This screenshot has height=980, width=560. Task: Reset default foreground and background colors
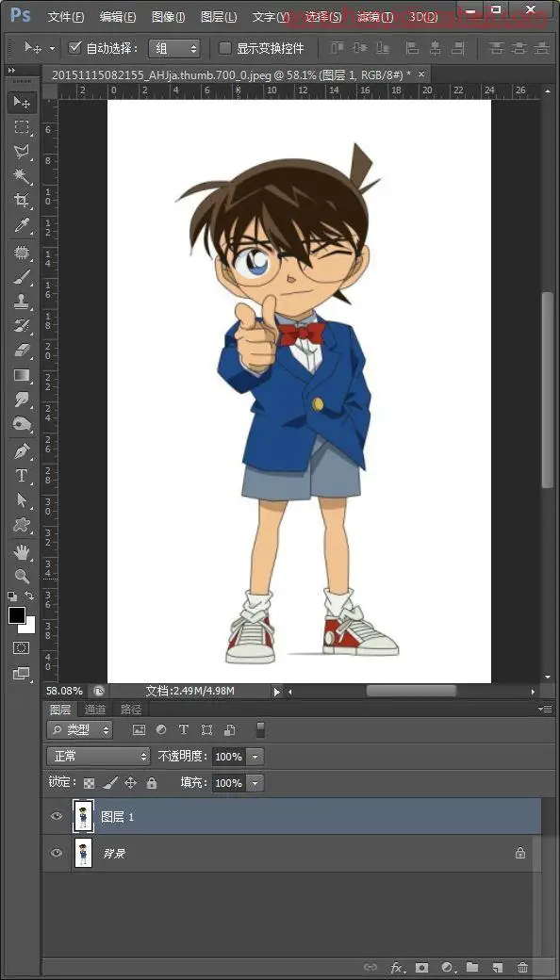pyautogui.click(x=12, y=596)
